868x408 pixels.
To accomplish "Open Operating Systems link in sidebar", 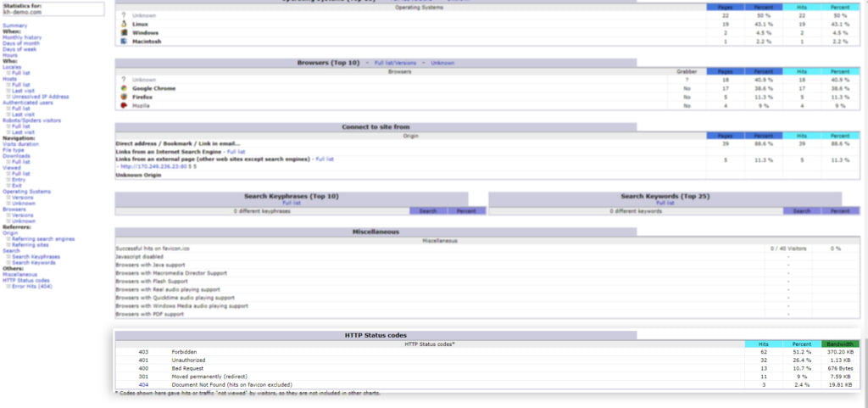I will 26,192.
